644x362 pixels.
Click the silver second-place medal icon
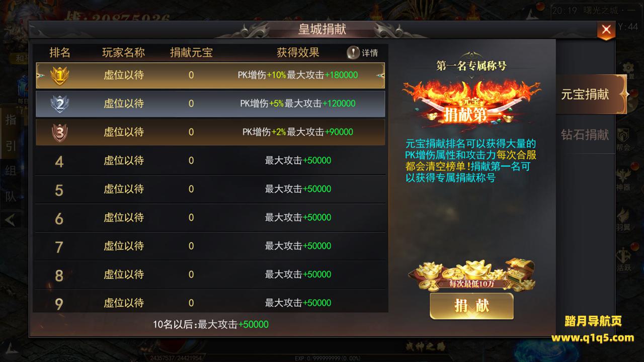[59, 104]
